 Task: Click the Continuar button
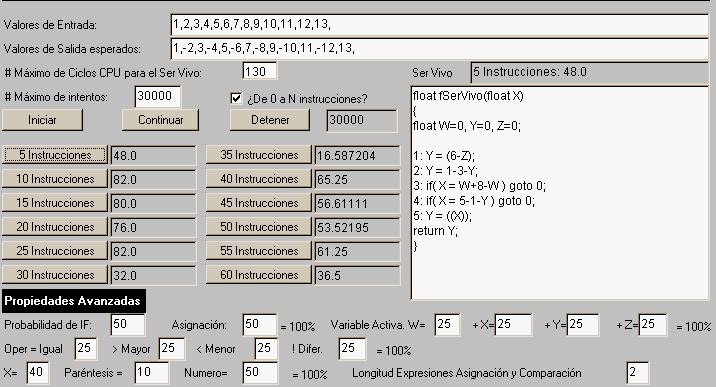click(160, 120)
